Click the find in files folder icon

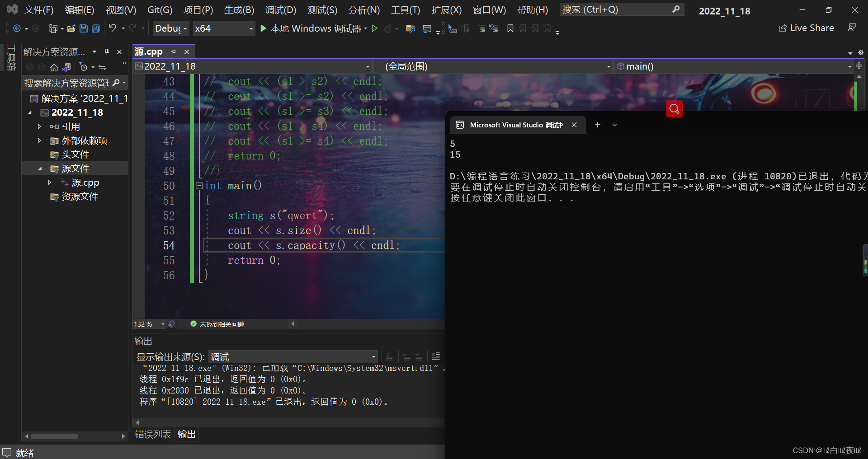coord(410,29)
